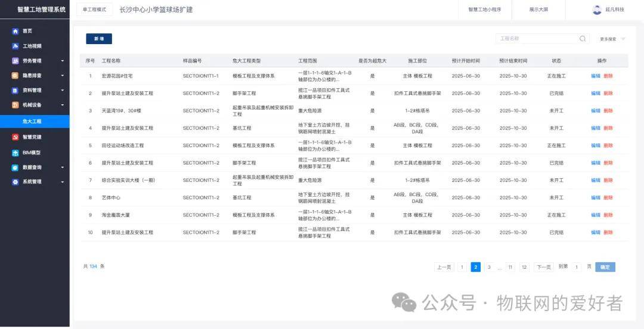Image resolution: width=644 pixels, height=329 pixels.
Task: Open 智慧工地小程序 in the top bar
Action: (x=485, y=10)
